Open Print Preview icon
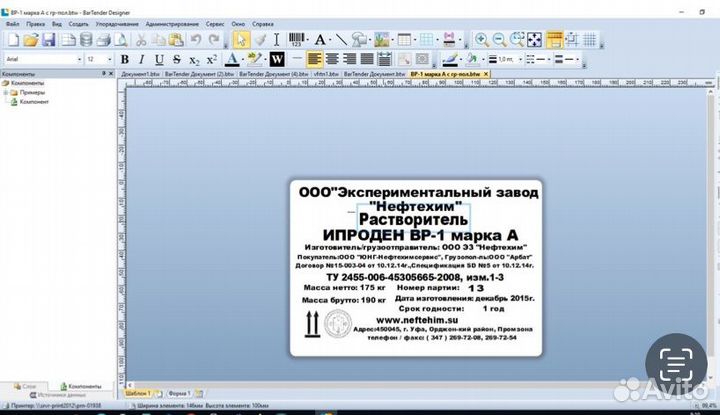Viewport: 720px width, 415px height. pyautogui.click(x=121, y=40)
